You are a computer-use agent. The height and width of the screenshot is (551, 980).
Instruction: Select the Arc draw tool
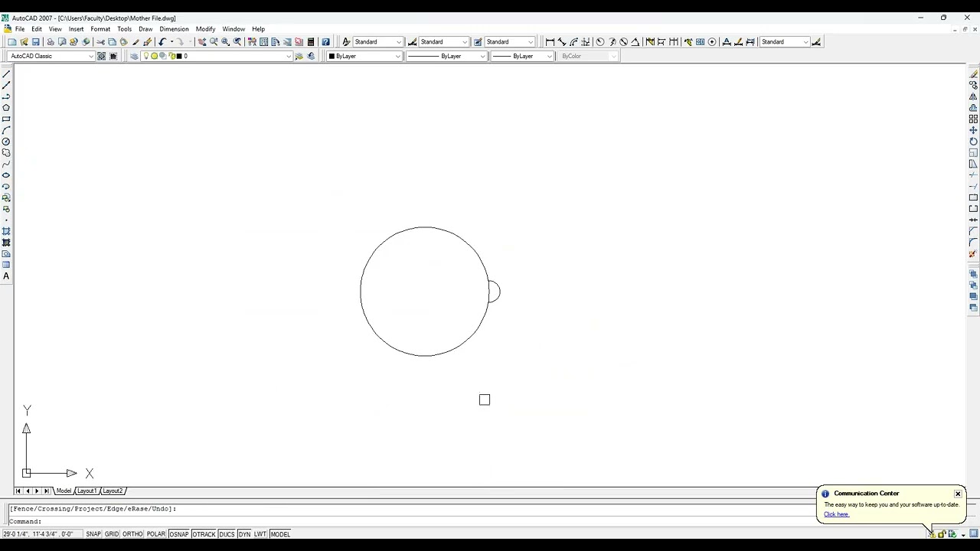pos(6,130)
